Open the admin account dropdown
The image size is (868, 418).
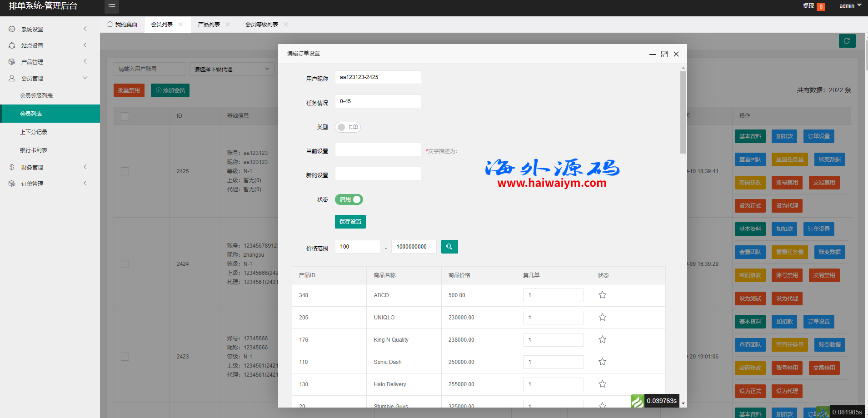click(x=849, y=5)
